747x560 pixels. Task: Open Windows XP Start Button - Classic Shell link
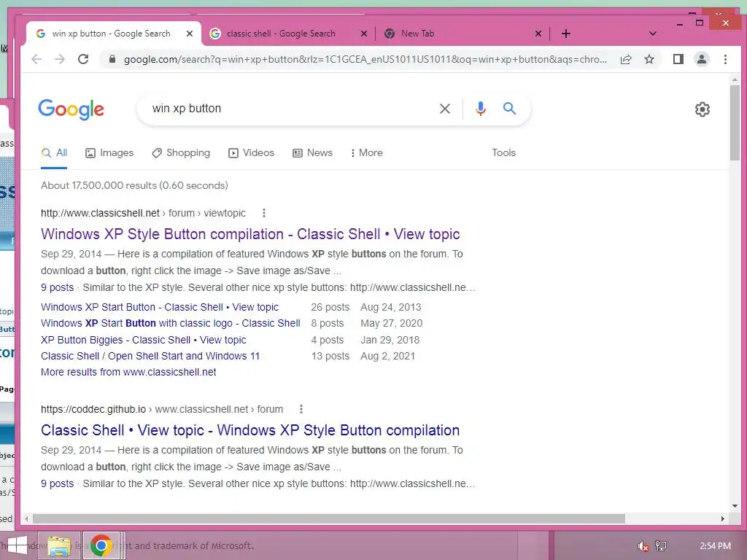pyautogui.click(x=160, y=307)
